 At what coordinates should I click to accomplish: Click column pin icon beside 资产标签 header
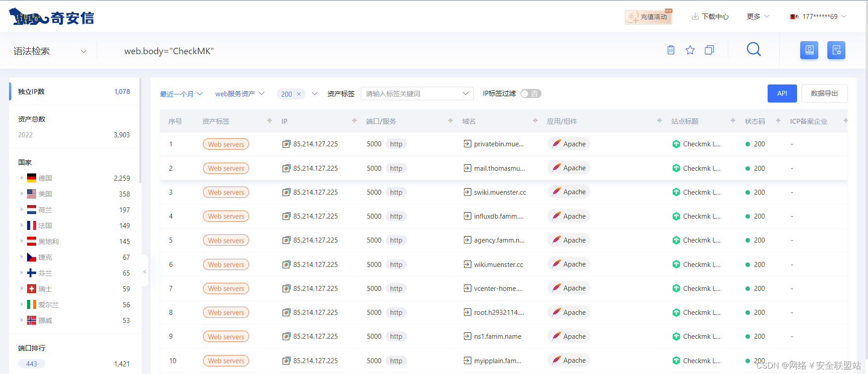coord(269,121)
